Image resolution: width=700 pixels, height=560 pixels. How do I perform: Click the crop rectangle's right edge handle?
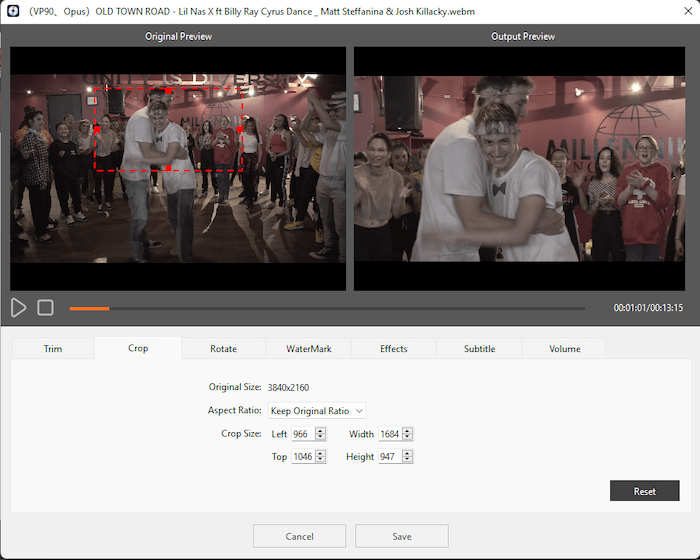tap(241, 129)
